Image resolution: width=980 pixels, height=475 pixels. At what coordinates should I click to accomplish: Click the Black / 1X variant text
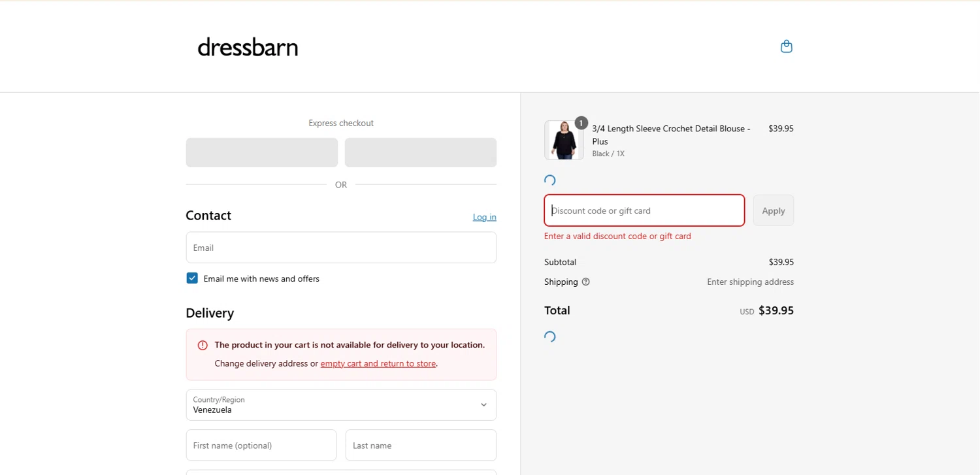point(608,154)
